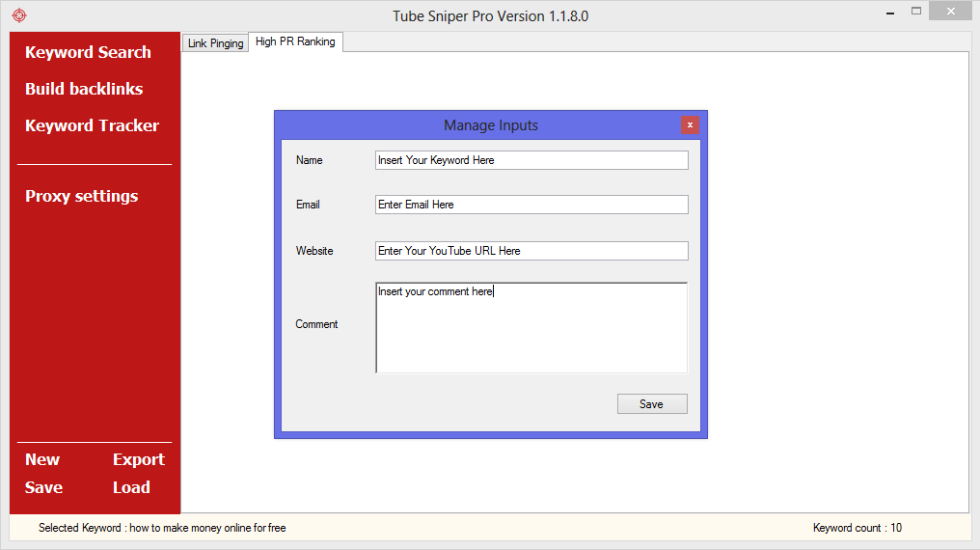Click the Website label in dialog
The width and height of the screenshot is (980, 550).
[314, 251]
